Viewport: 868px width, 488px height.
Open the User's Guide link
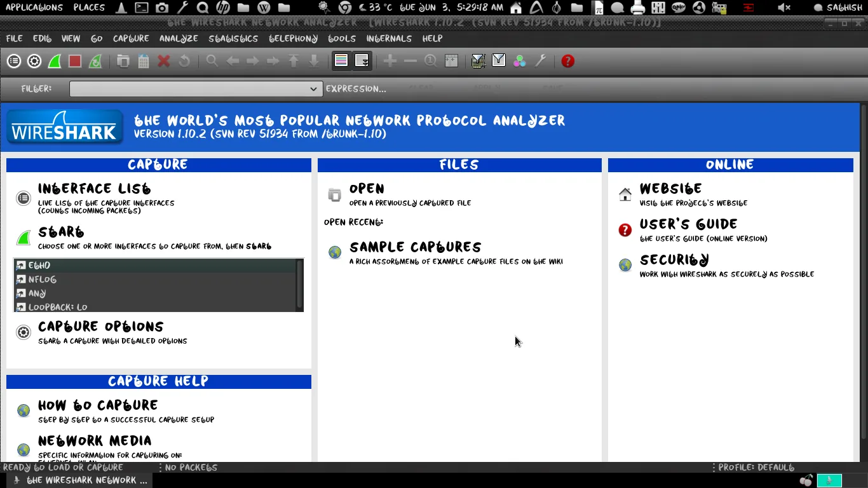(688, 224)
